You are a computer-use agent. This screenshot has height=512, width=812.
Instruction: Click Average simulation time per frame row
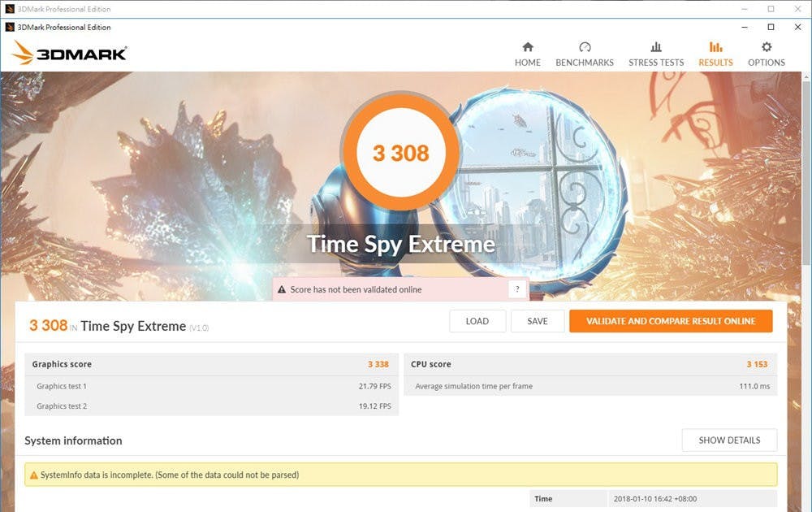[590, 386]
